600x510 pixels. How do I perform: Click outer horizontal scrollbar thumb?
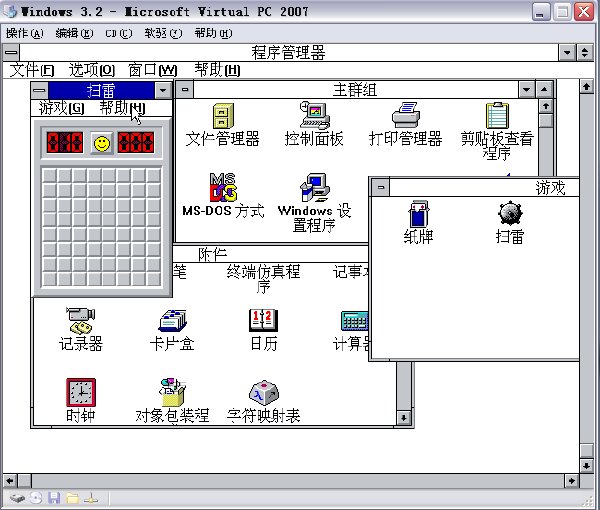[24, 481]
